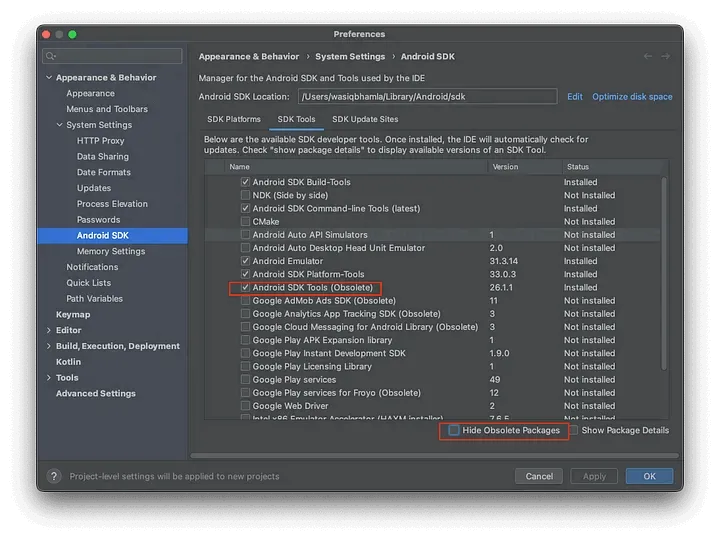
Task: Sort by the Status column header
Action: point(614,167)
